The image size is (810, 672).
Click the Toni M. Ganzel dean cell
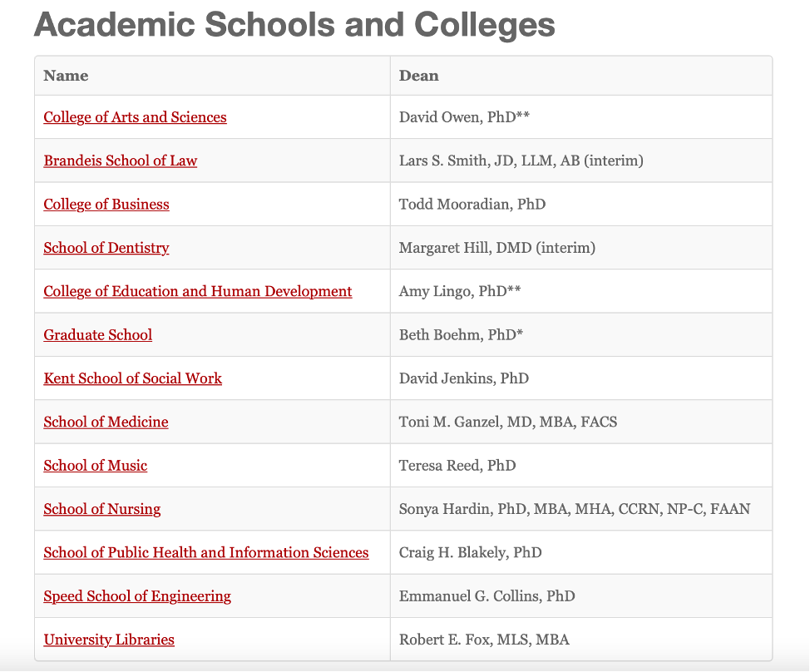507,422
